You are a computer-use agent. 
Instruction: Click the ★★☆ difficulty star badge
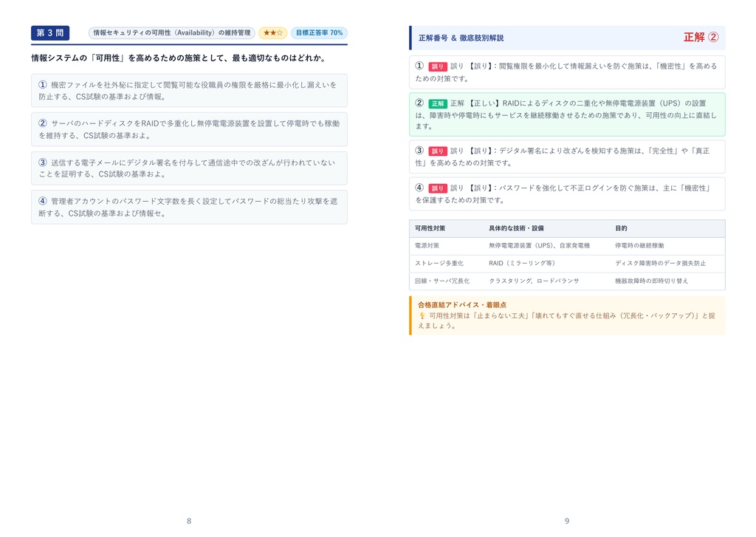(273, 33)
